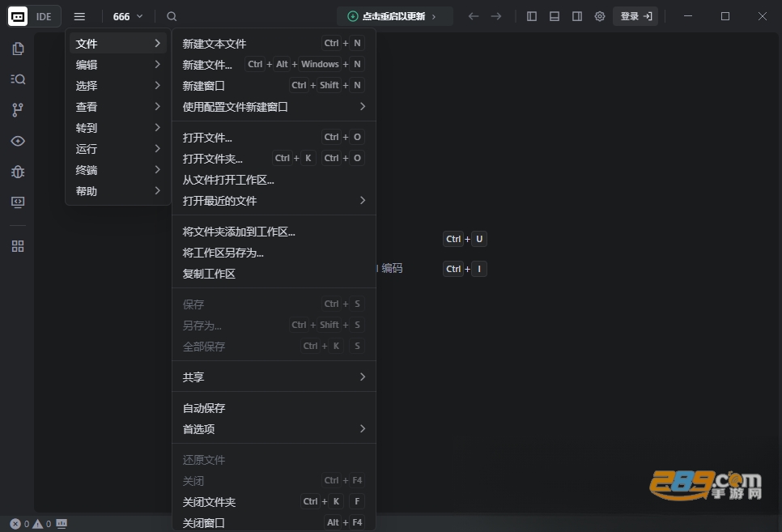Click the errors count icon in status bar

click(15, 524)
